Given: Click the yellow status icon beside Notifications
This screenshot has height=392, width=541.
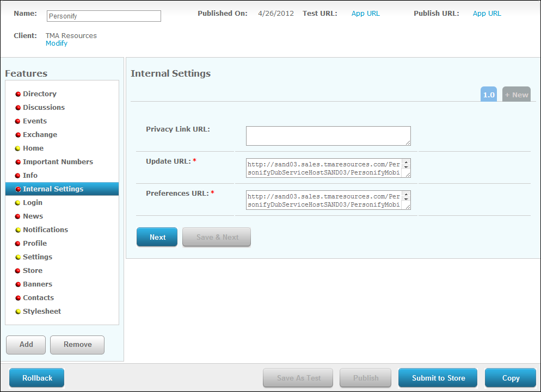Looking at the screenshot, I should coord(18,230).
